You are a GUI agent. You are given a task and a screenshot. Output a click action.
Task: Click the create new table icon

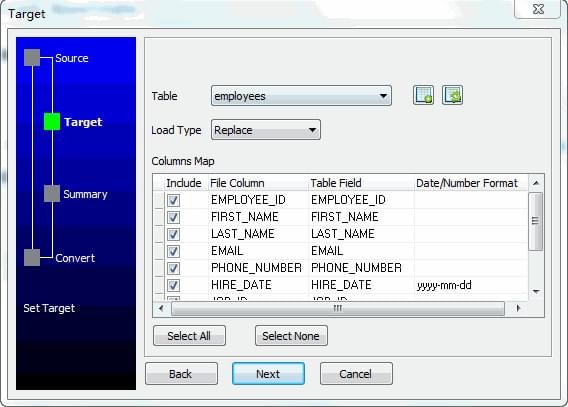423,95
